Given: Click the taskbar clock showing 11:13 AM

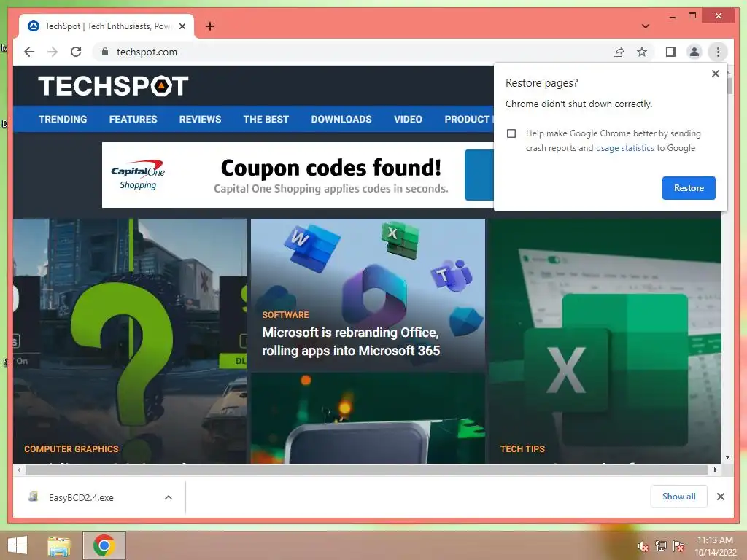Looking at the screenshot, I should 715,546.
